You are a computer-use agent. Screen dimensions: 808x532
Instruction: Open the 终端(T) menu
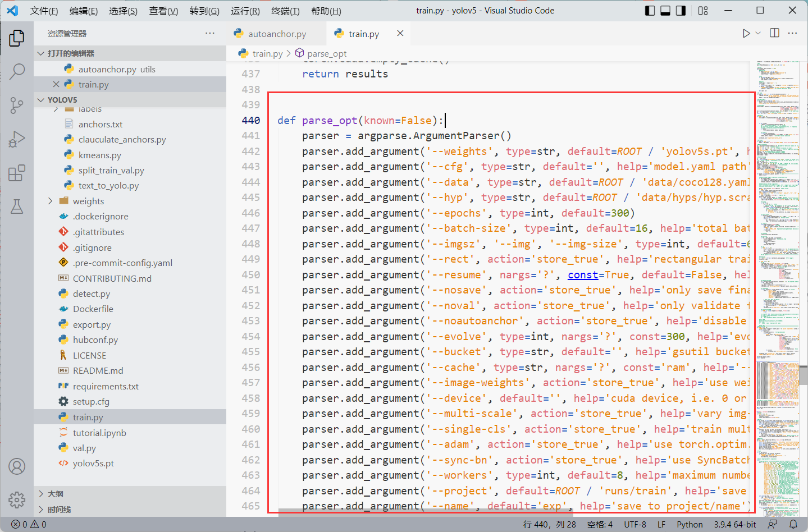click(285, 11)
